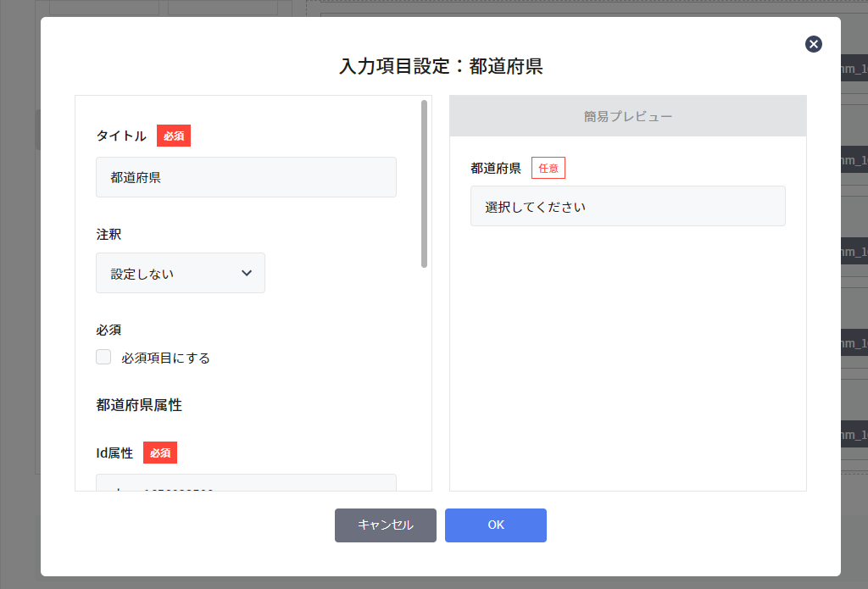Click the 簡易プレビュー header tab
Viewport: 868px width, 589px height.
click(627, 116)
